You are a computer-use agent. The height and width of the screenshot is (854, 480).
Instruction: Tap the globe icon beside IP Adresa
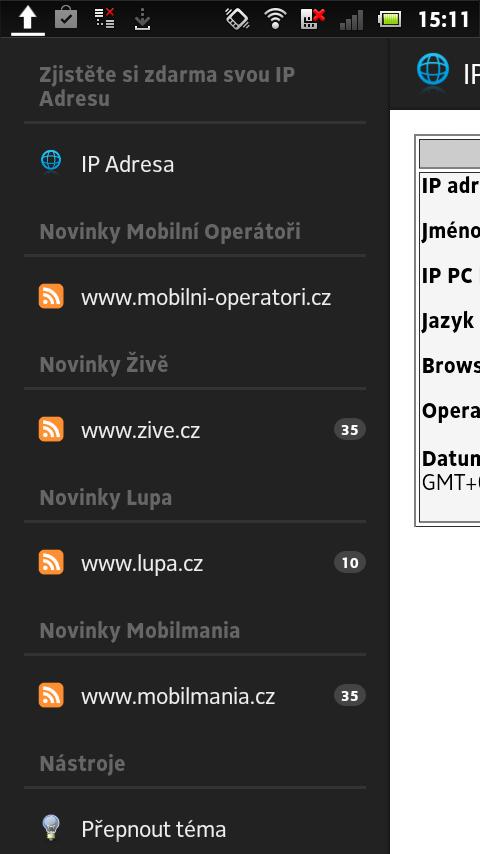pos(51,161)
